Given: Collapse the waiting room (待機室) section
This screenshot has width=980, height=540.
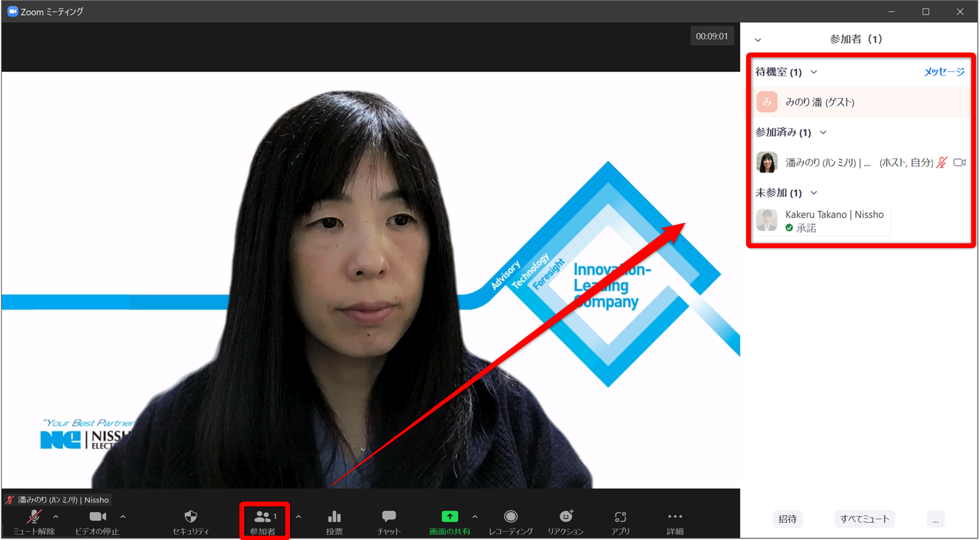Looking at the screenshot, I should point(813,72).
